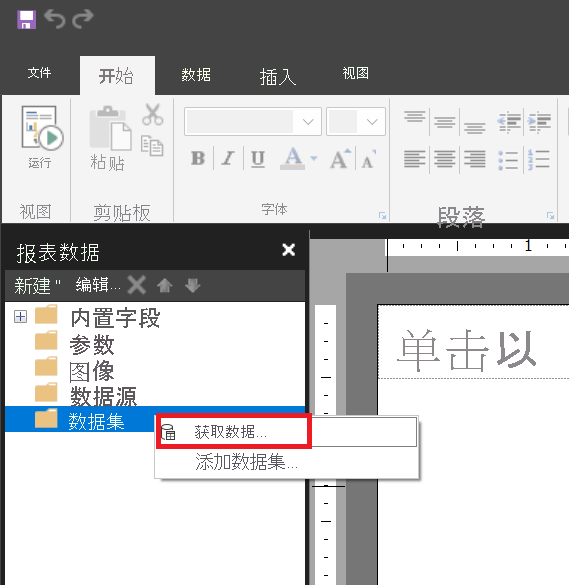The image size is (569, 585).
Task: Click the Redo arrow icon
Action: 82,19
